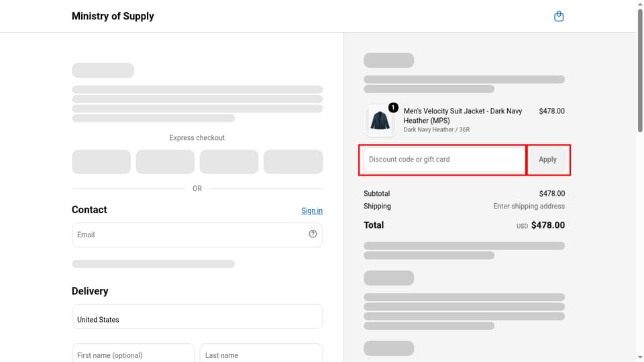The image size is (644, 362).
Task: Click the Sign in link
Action: click(312, 210)
